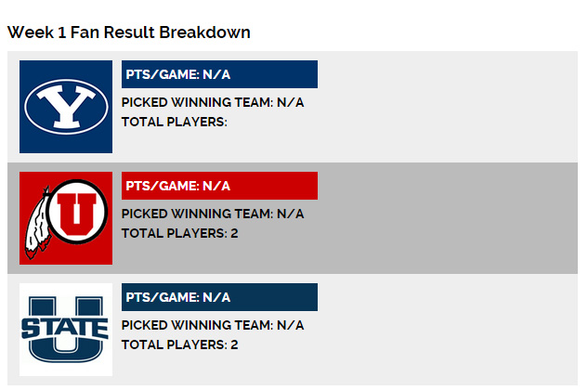The image size is (588, 390).
Task: Select Utah State's navy PTS/GAME bar
Action: pyautogui.click(x=219, y=297)
